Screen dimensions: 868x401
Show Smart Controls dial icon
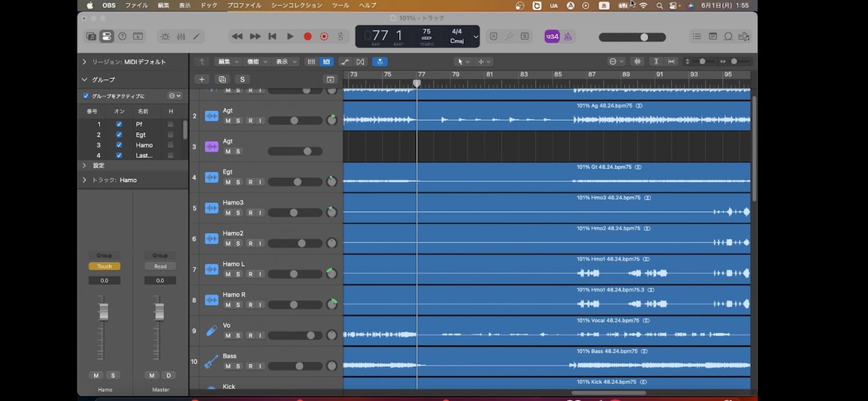[165, 36]
